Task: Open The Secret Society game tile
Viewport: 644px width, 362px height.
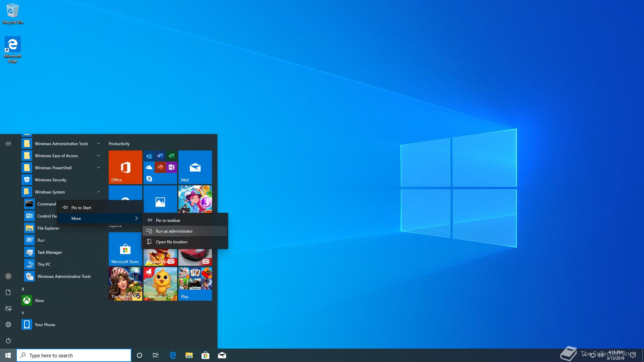Action: (125, 284)
